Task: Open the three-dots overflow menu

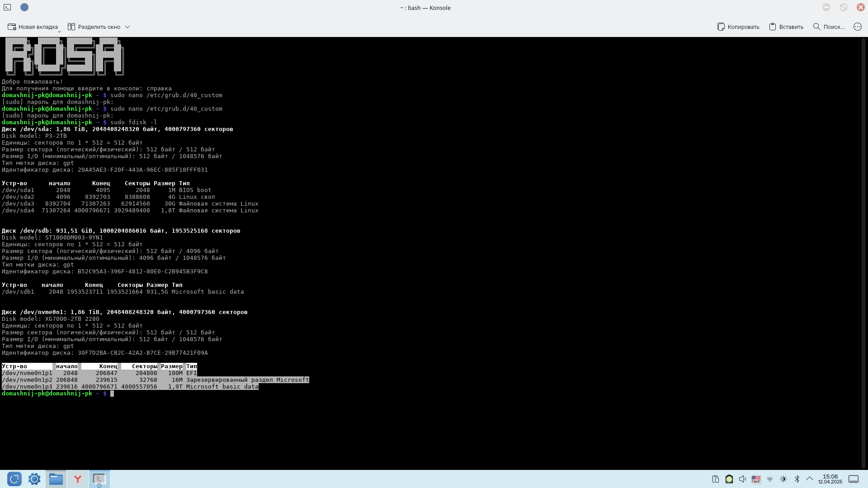Action: tap(857, 27)
